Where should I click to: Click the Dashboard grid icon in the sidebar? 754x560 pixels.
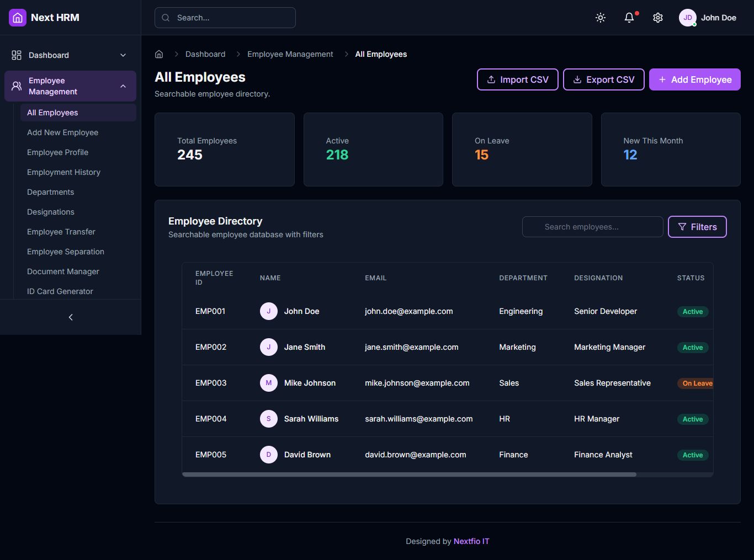[17, 55]
